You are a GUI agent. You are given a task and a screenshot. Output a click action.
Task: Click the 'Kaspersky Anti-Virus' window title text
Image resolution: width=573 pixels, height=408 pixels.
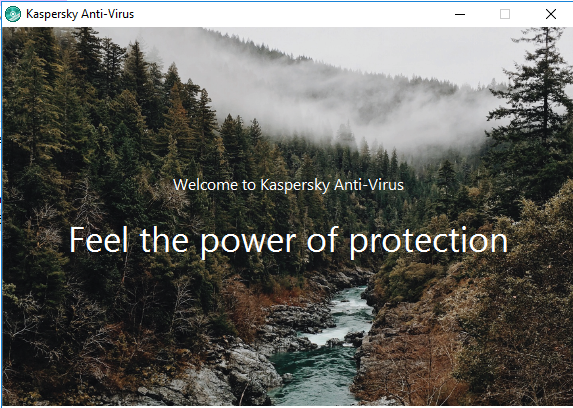tap(80, 14)
